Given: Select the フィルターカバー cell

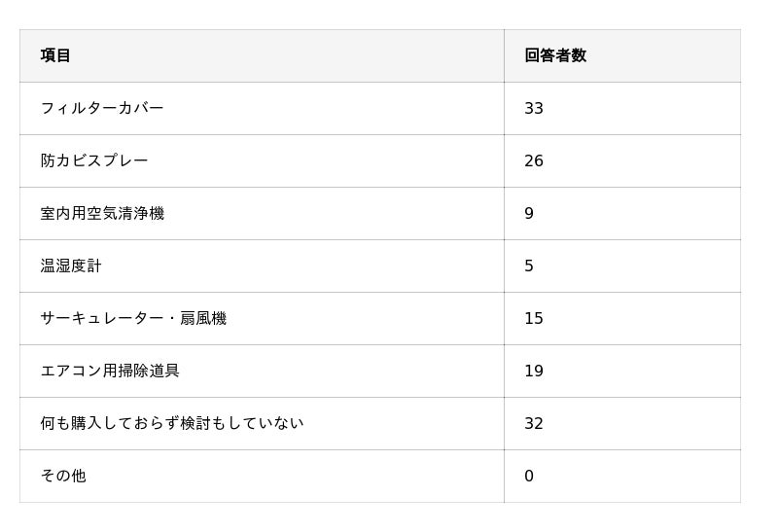Looking at the screenshot, I should (102, 108).
